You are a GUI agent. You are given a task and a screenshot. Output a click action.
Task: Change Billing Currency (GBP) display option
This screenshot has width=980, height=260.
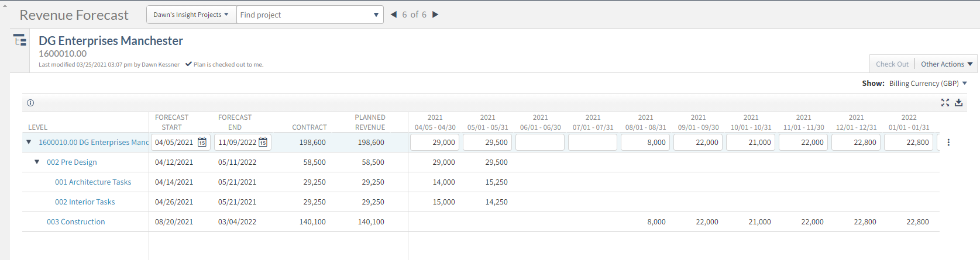[928, 84]
